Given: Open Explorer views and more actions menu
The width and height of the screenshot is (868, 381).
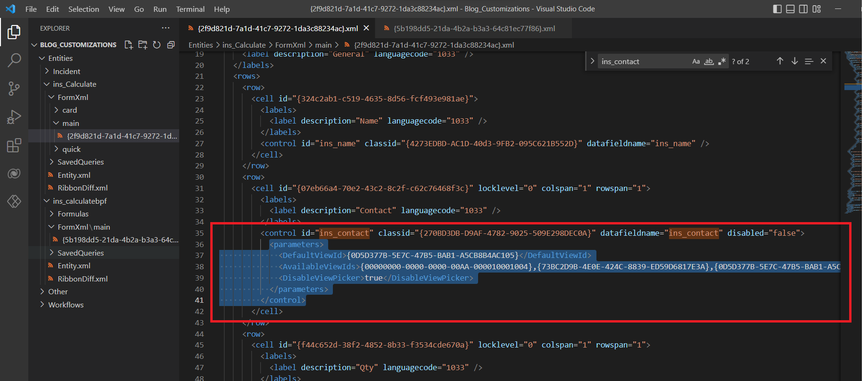Looking at the screenshot, I should [165, 28].
